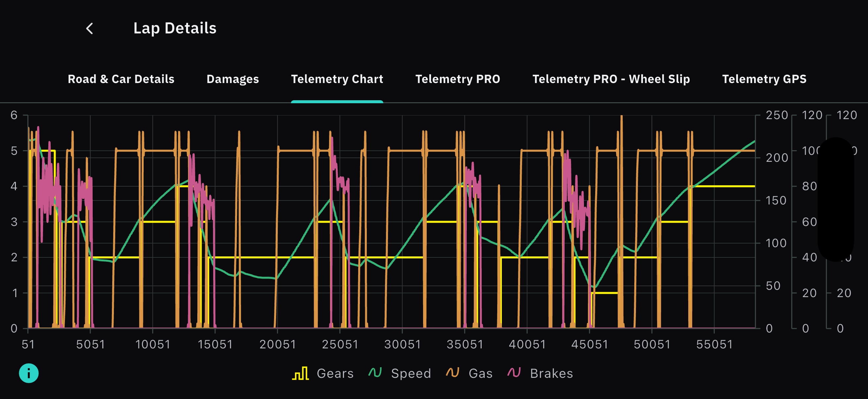Select the Road & Car Details tab
Viewport: 868px width, 399px height.
click(x=121, y=79)
